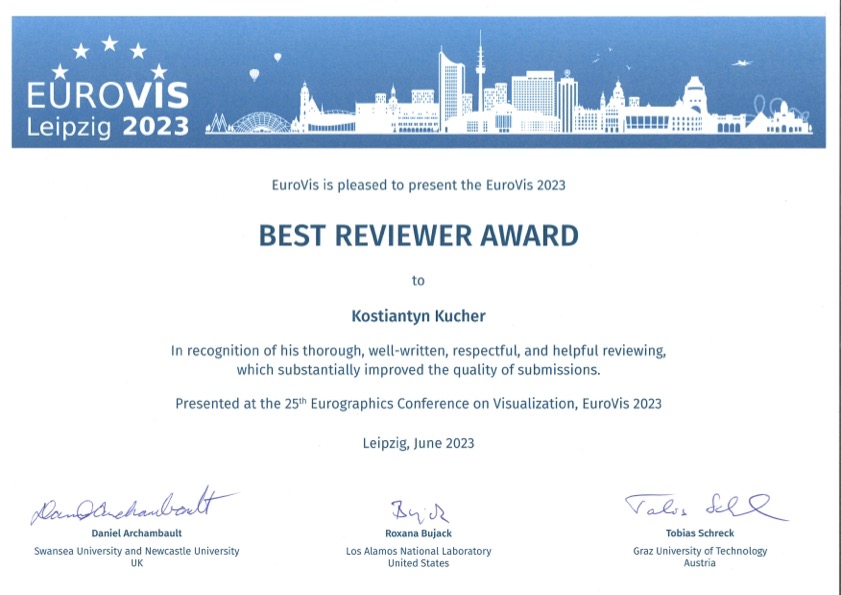Click "EuroVis is pleased to present" line
The height and width of the screenshot is (595, 841).
click(418, 185)
